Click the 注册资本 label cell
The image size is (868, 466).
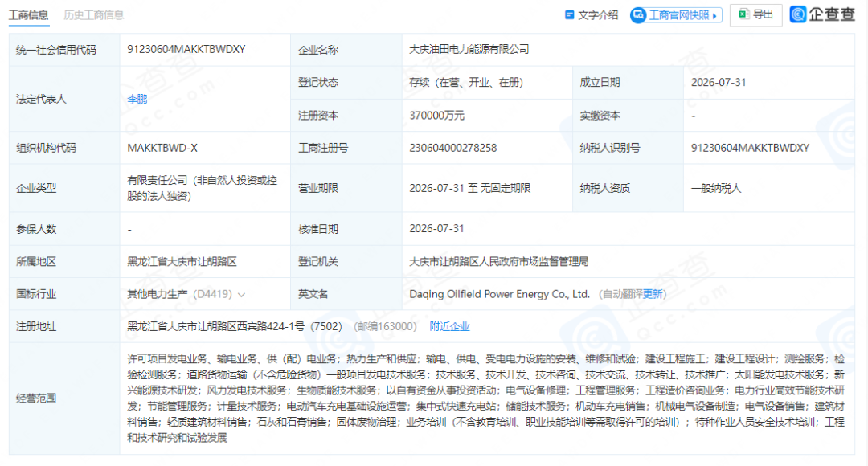[x=346, y=116]
